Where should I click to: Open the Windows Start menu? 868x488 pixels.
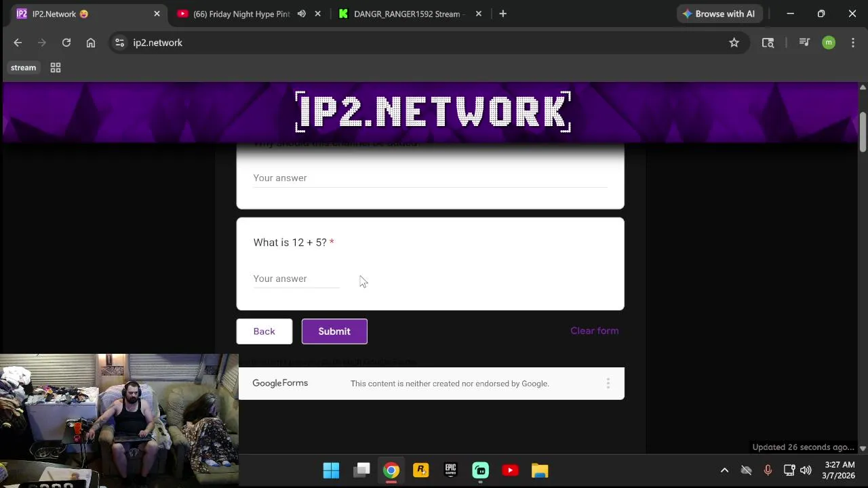coord(331,470)
